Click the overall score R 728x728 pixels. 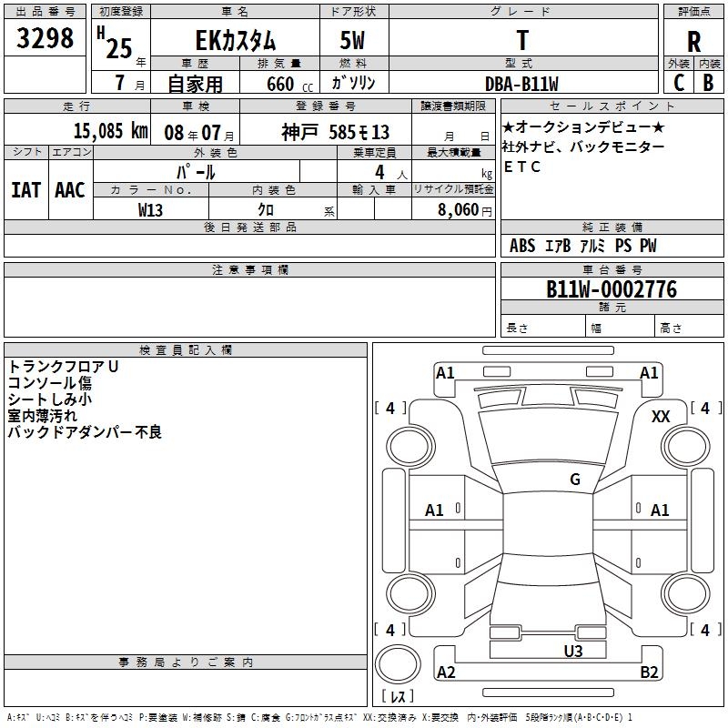(693, 42)
